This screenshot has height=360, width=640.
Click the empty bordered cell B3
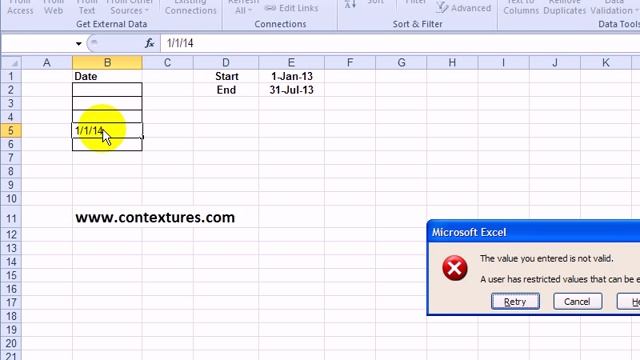pyautogui.click(x=107, y=103)
